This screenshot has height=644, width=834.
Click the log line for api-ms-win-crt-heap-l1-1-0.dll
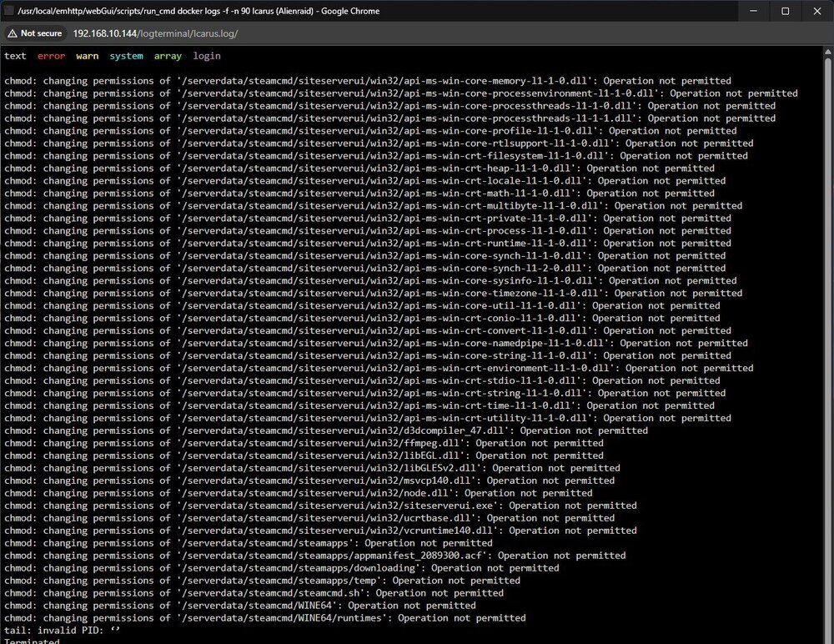(x=359, y=169)
